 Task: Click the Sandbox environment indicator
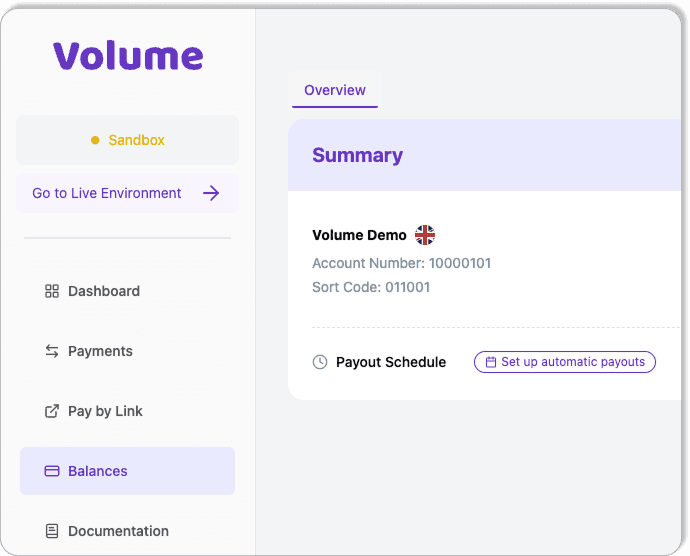coord(127,140)
